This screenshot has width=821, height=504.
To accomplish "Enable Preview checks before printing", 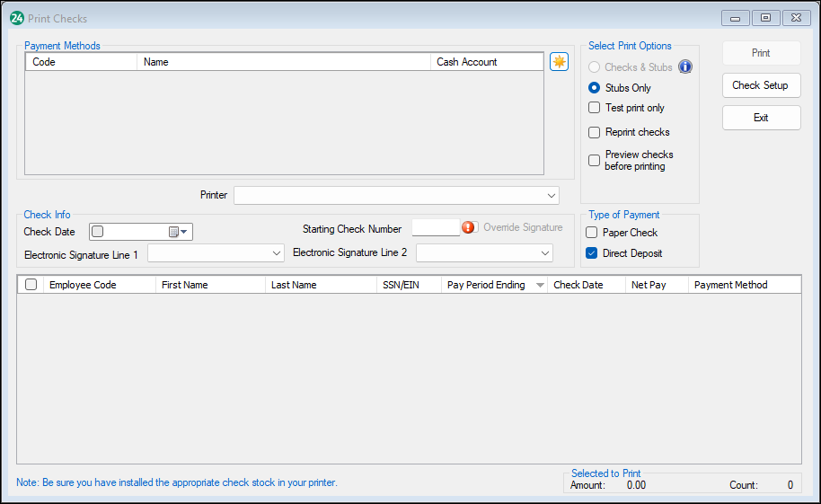I will click(594, 161).
